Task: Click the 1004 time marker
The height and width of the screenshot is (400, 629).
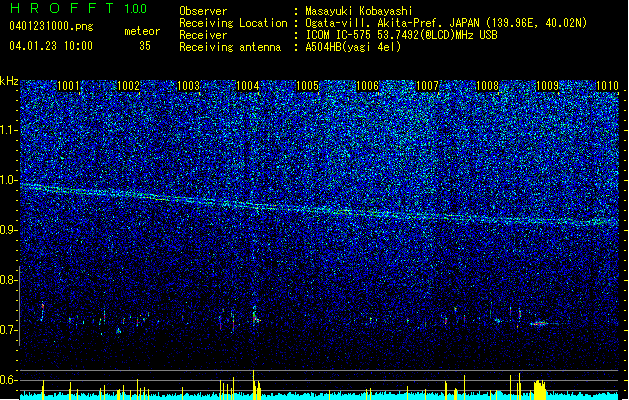Action: pyautogui.click(x=248, y=86)
